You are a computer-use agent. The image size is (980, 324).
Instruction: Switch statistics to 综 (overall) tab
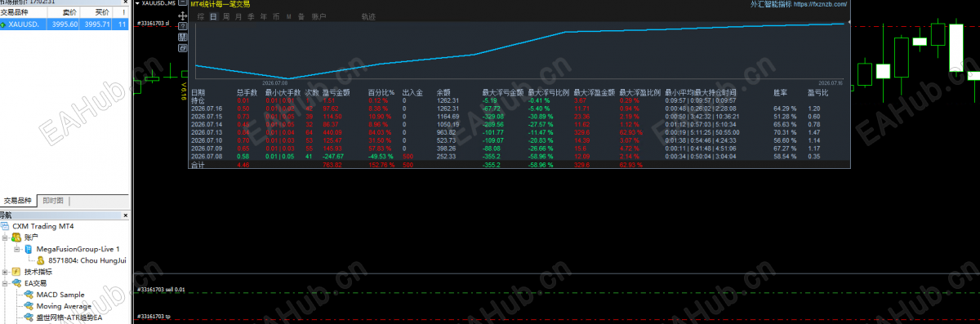pos(200,16)
